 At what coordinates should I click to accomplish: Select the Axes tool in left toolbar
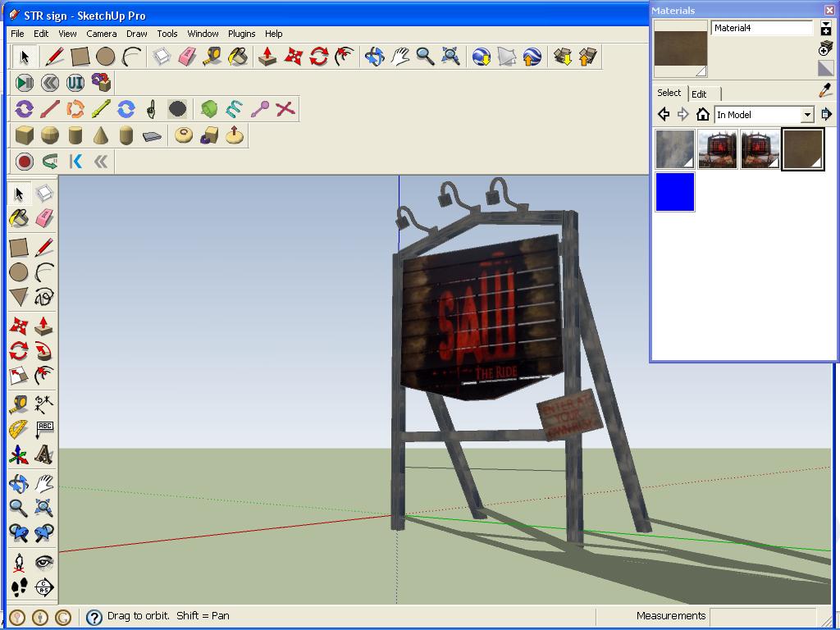point(19,454)
